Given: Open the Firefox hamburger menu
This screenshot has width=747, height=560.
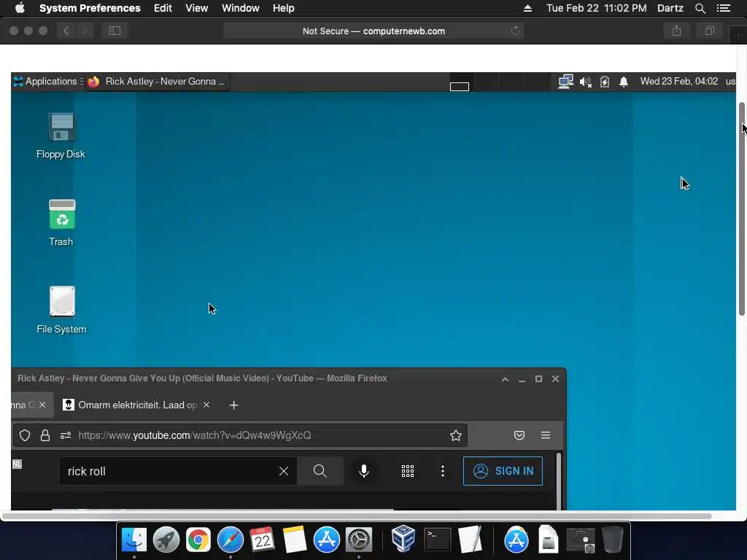Looking at the screenshot, I should [x=546, y=435].
